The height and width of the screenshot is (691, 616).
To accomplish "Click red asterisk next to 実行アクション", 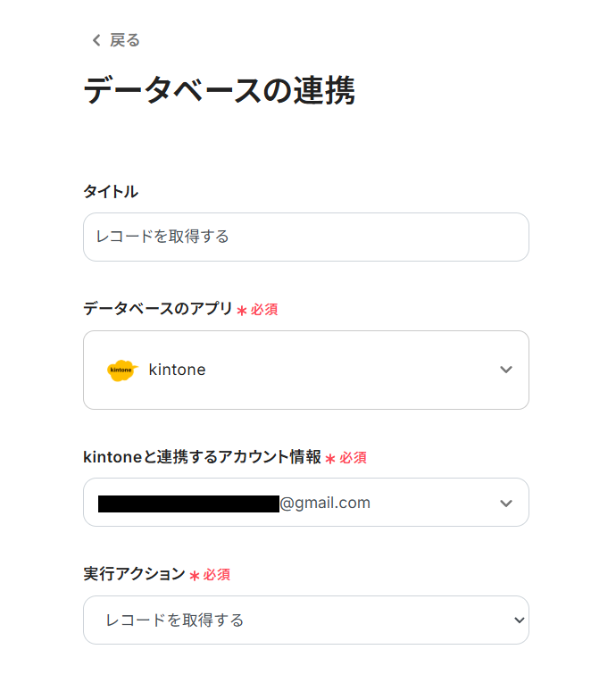I will 194,576.
